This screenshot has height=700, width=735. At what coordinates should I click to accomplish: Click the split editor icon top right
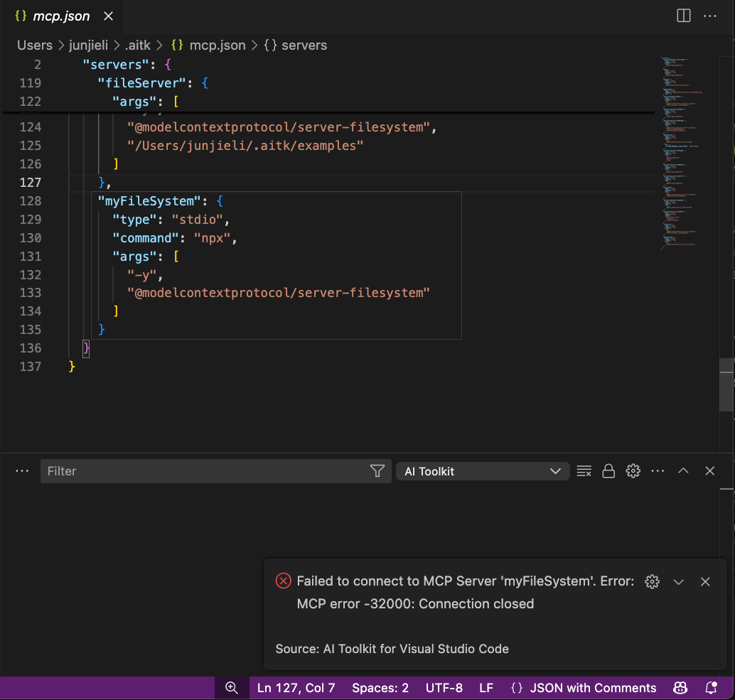pyautogui.click(x=683, y=15)
